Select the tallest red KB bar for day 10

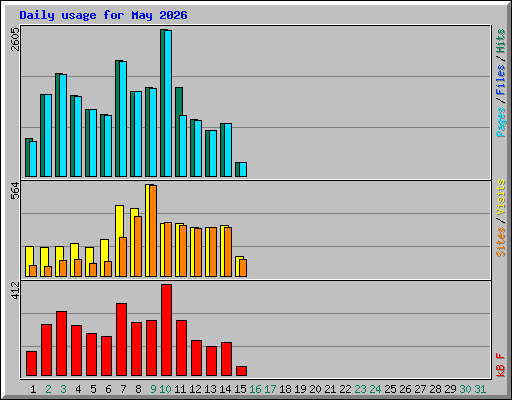click(x=166, y=330)
